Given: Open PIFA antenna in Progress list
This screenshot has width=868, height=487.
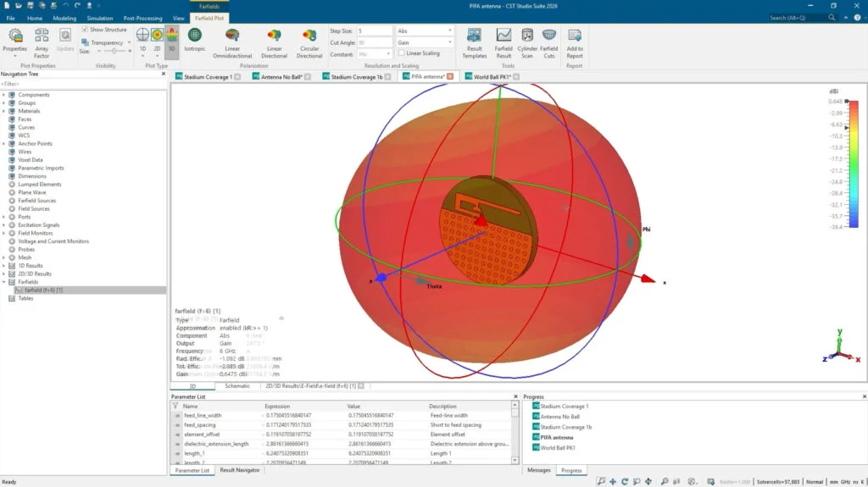Looking at the screenshot, I should 556,437.
